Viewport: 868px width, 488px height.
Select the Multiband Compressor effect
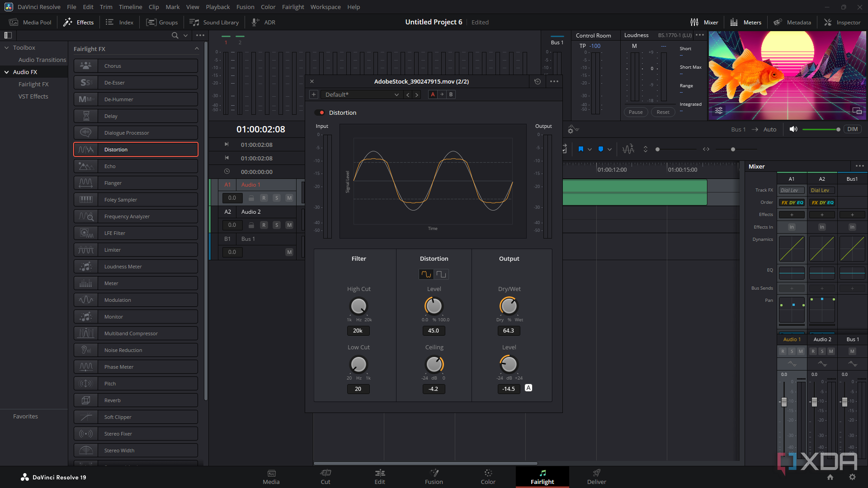(x=136, y=333)
